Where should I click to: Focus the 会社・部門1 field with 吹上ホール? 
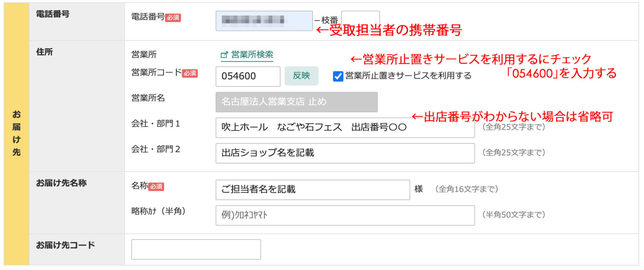point(345,128)
